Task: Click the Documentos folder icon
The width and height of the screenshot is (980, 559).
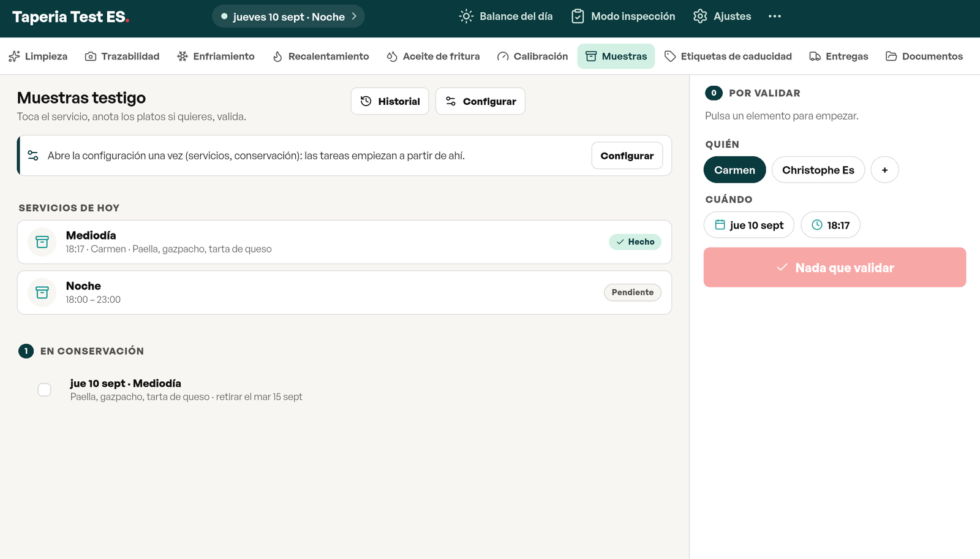Action: pos(891,56)
